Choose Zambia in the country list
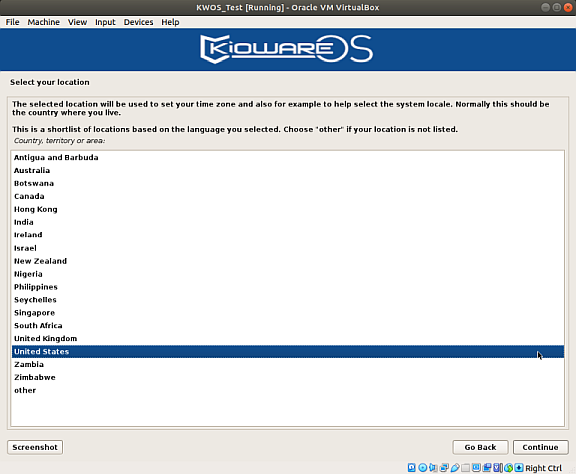The height and width of the screenshot is (474, 576). click(288, 364)
